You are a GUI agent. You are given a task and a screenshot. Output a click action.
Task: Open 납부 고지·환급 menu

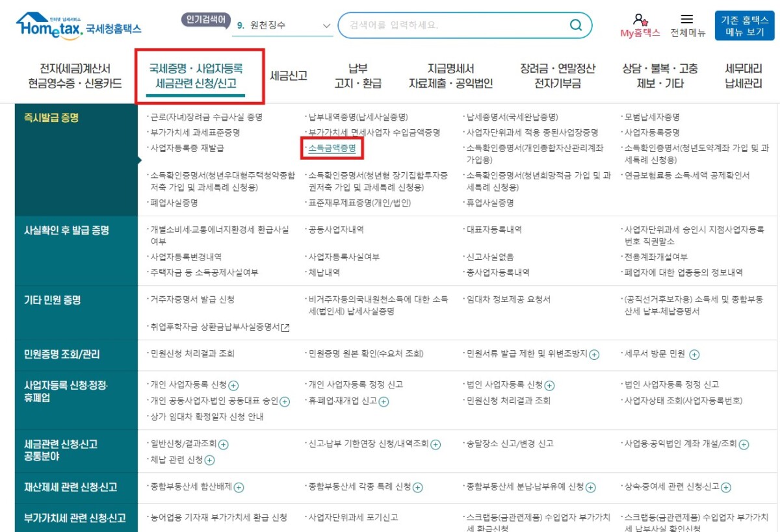pos(357,76)
